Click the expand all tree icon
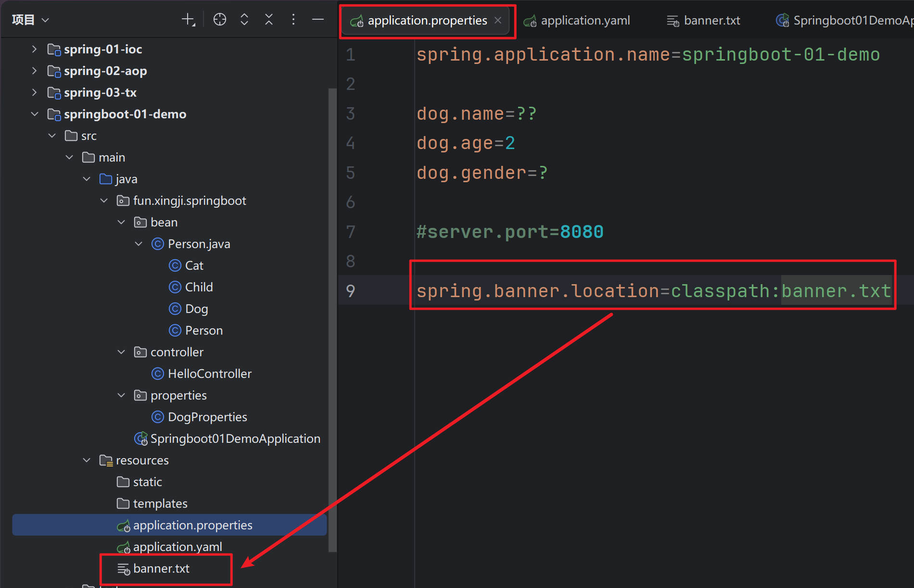Image resolution: width=914 pixels, height=588 pixels. click(244, 20)
